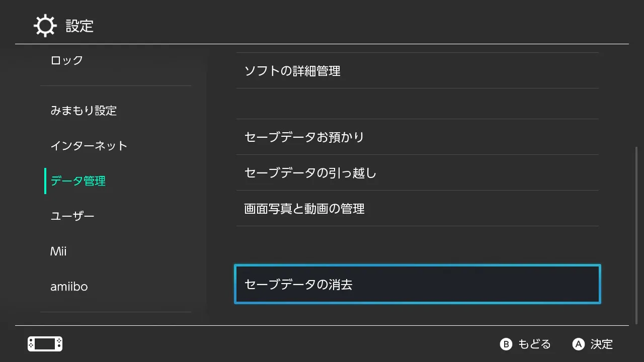
Task: Click もどる to go back
Action: click(x=525, y=344)
